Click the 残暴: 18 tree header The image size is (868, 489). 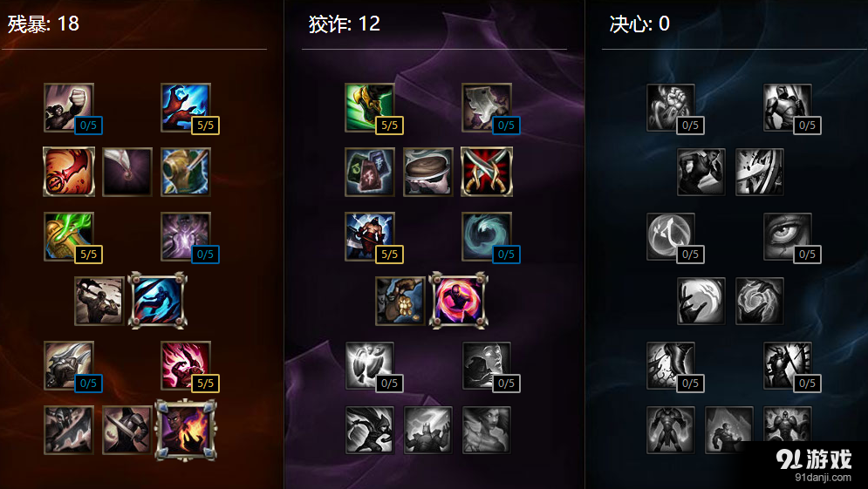click(43, 24)
